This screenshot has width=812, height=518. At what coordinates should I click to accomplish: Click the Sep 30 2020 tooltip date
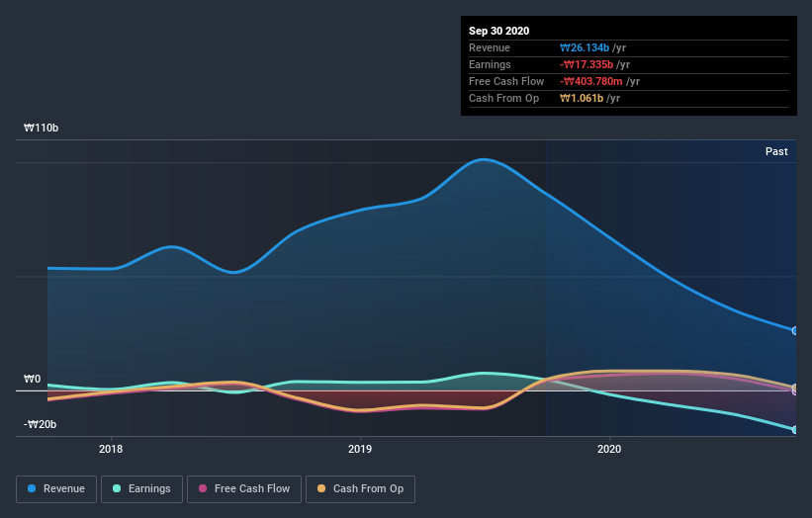click(x=499, y=31)
